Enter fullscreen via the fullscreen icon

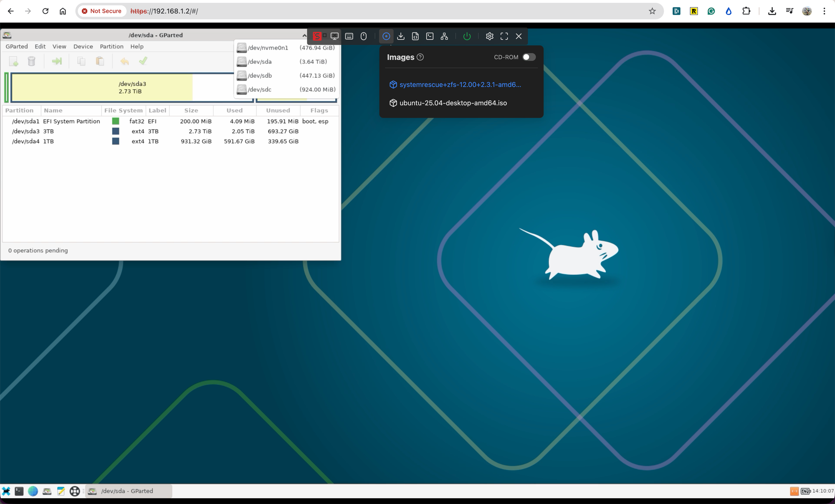pyautogui.click(x=504, y=36)
